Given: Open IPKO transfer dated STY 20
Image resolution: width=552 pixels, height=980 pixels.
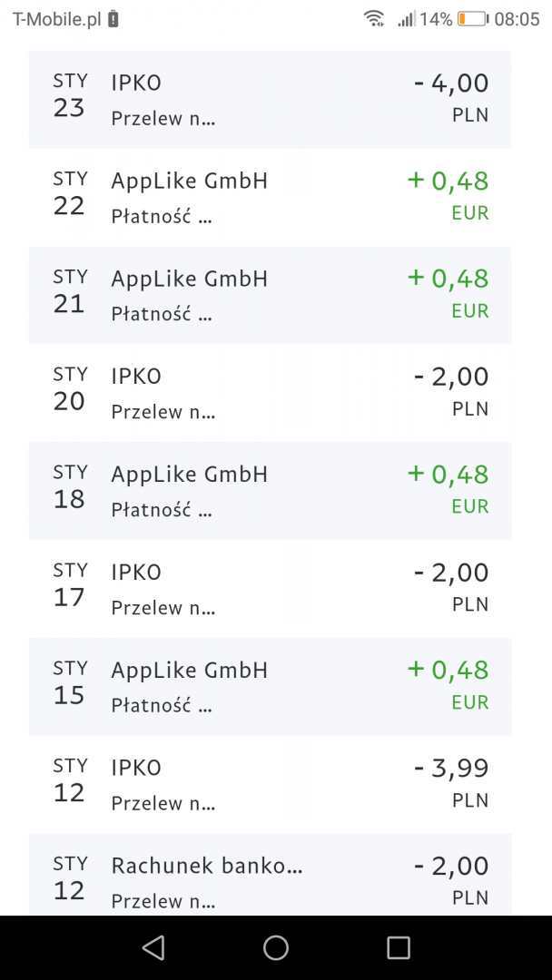Looking at the screenshot, I should tap(270, 393).
